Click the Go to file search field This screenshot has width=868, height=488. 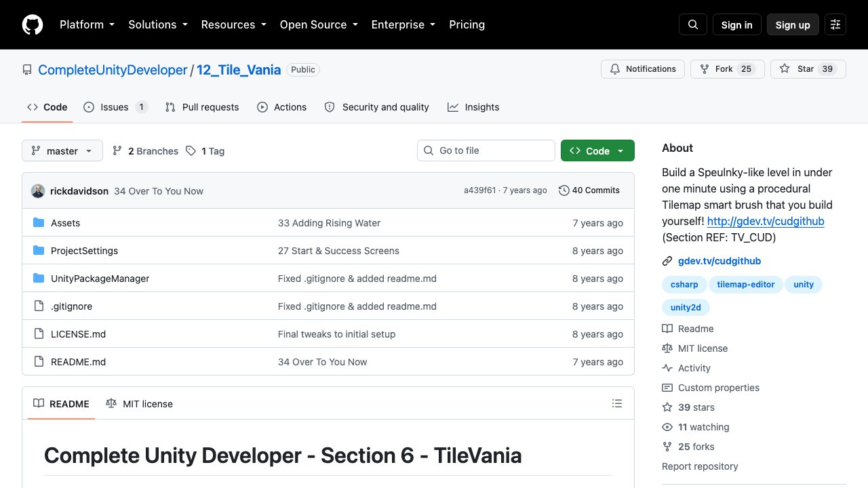(x=486, y=150)
